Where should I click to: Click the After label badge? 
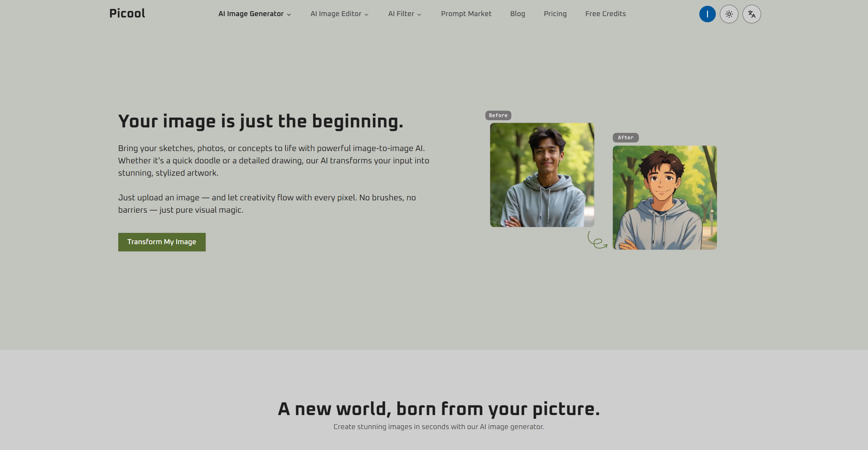click(x=625, y=137)
